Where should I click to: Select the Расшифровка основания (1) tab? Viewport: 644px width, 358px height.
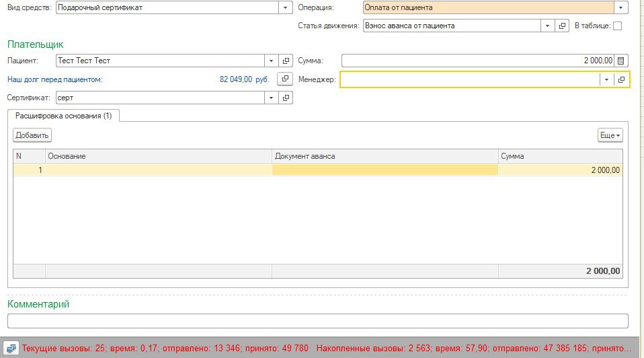[63, 116]
